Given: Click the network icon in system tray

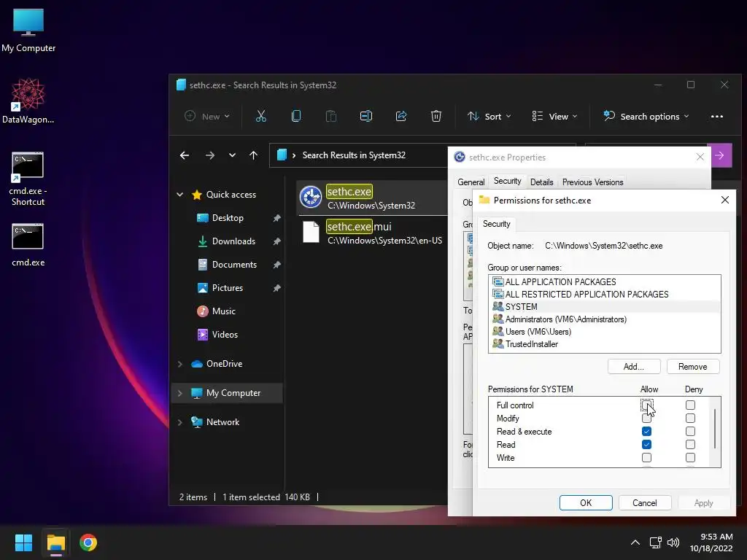Looking at the screenshot, I should (x=656, y=542).
